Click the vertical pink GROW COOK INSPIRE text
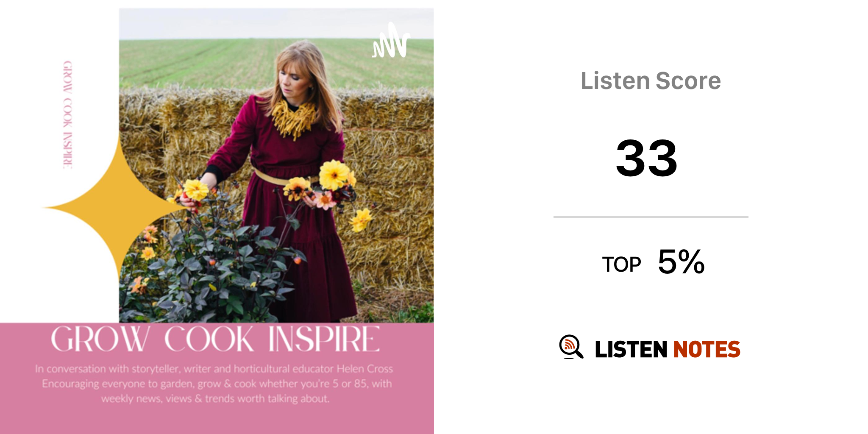 (x=68, y=115)
